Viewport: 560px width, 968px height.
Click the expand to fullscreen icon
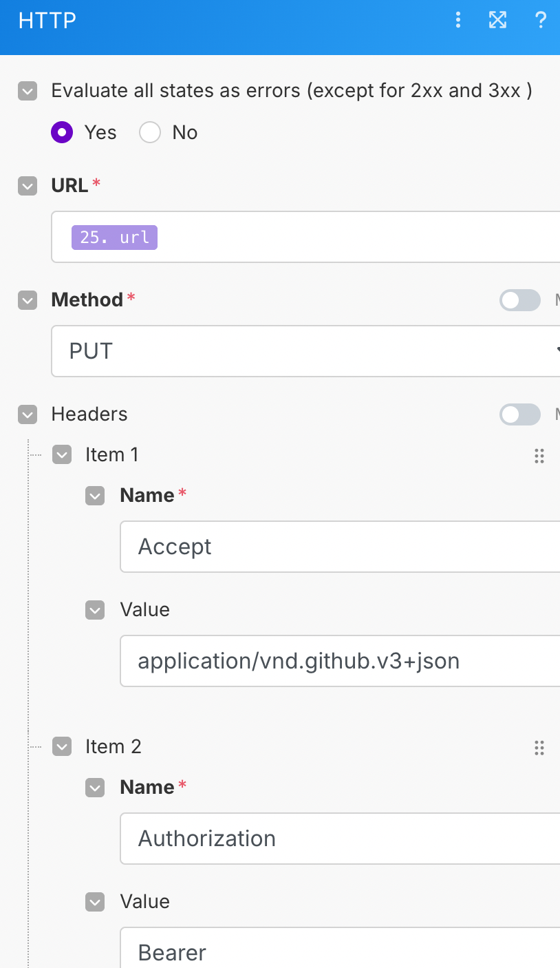click(x=497, y=21)
